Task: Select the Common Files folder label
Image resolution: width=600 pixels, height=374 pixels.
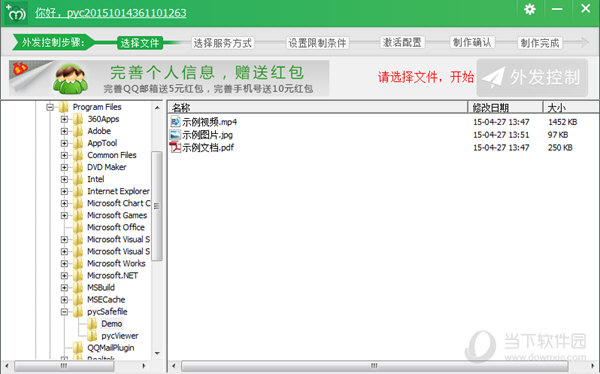Action: (112, 155)
